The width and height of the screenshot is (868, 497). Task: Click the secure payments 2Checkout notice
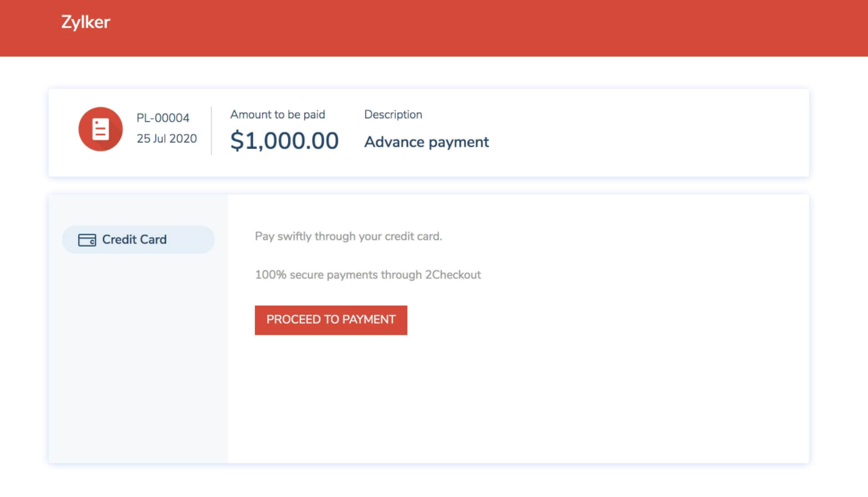(368, 274)
